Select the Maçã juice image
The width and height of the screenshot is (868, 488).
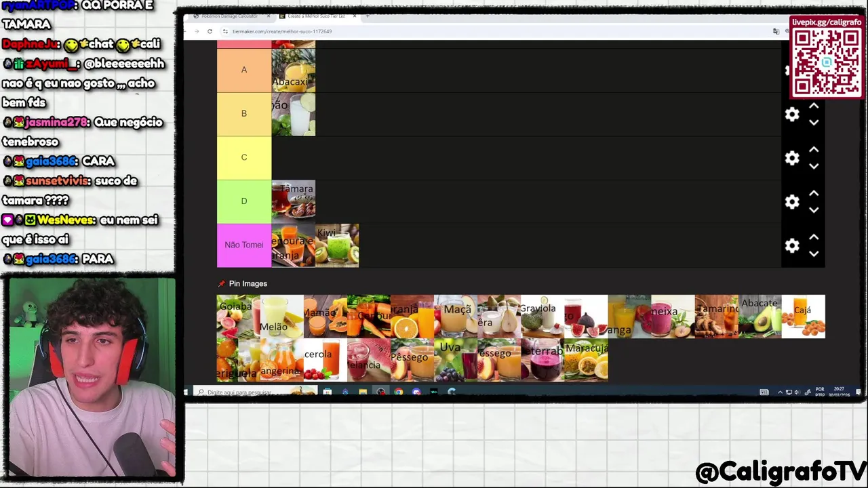pos(456,317)
